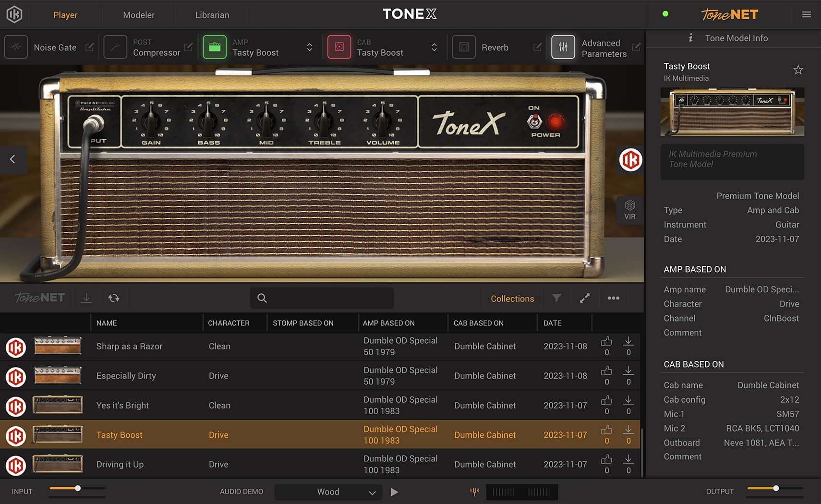The height and width of the screenshot is (504, 821).
Task: Flip the amp POWER switch
Action: [534, 121]
